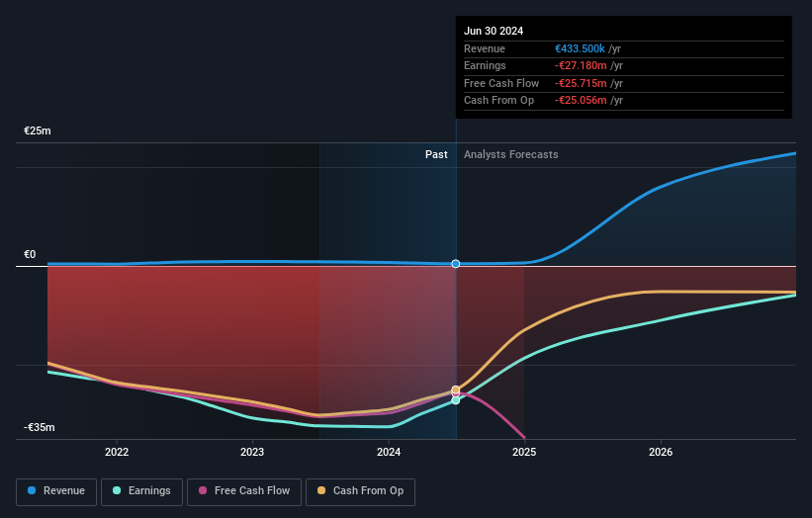
Task: Click the 2026 x-axis label
Action: (x=661, y=453)
